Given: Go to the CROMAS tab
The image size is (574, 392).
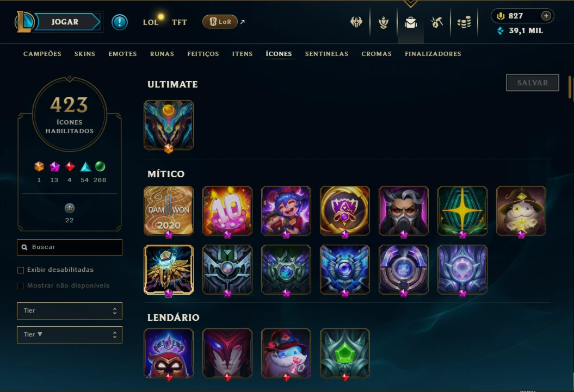Looking at the screenshot, I should (377, 54).
